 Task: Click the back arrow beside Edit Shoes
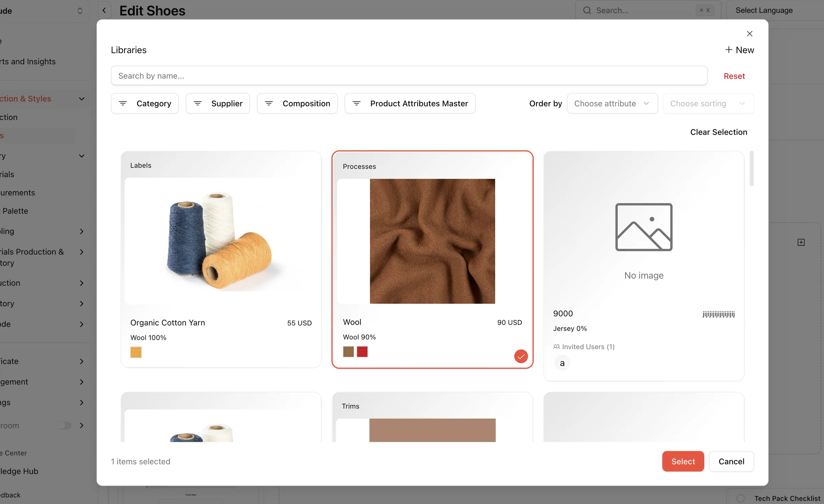[104, 10]
